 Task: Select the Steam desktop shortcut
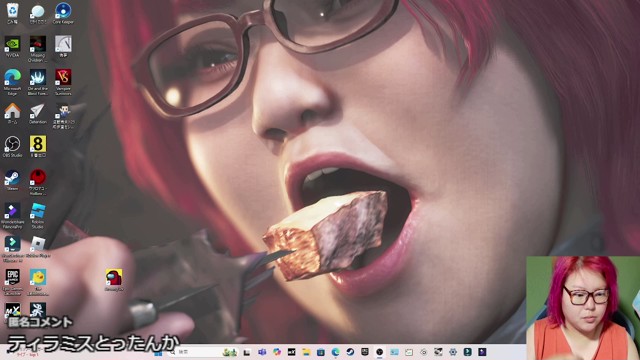12,180
